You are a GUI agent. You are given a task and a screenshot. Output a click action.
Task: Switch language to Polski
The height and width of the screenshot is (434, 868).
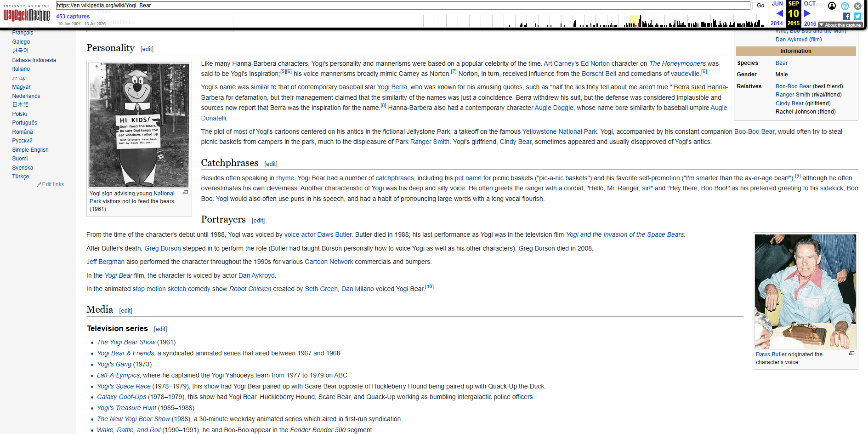19,114
